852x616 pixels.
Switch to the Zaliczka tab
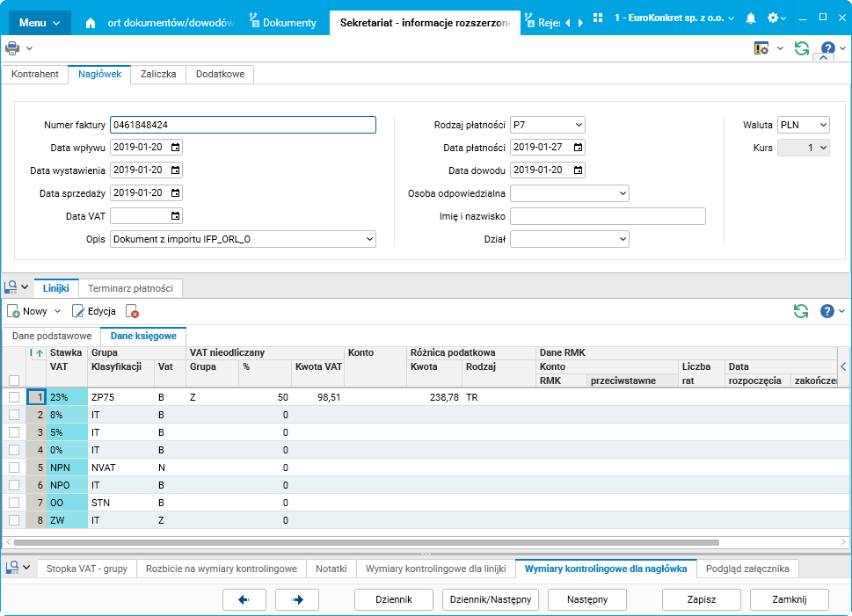pyautogui.click(x=159, y=75)
